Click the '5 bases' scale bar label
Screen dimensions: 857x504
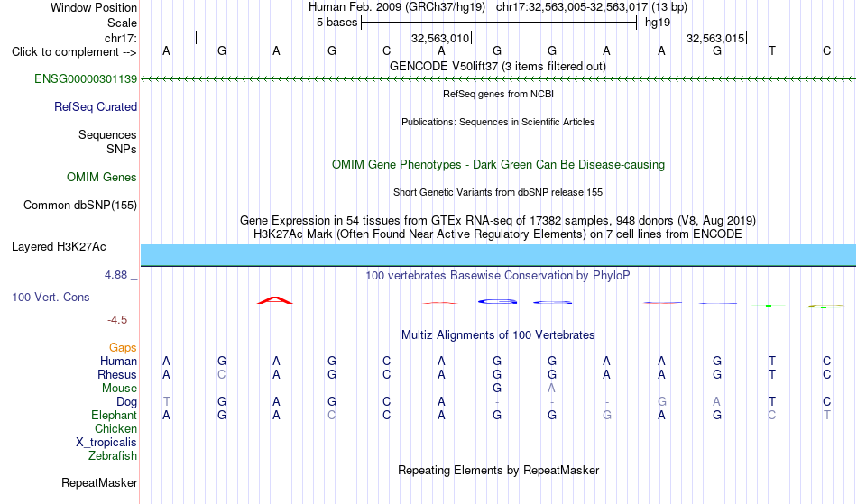click(336, 23)
